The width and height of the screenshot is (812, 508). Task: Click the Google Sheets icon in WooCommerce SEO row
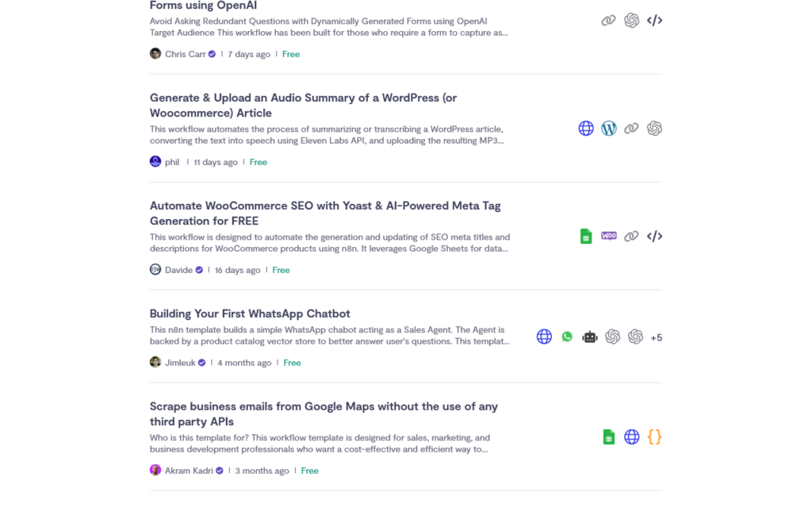pyautogui.click(x=586, y=236)
